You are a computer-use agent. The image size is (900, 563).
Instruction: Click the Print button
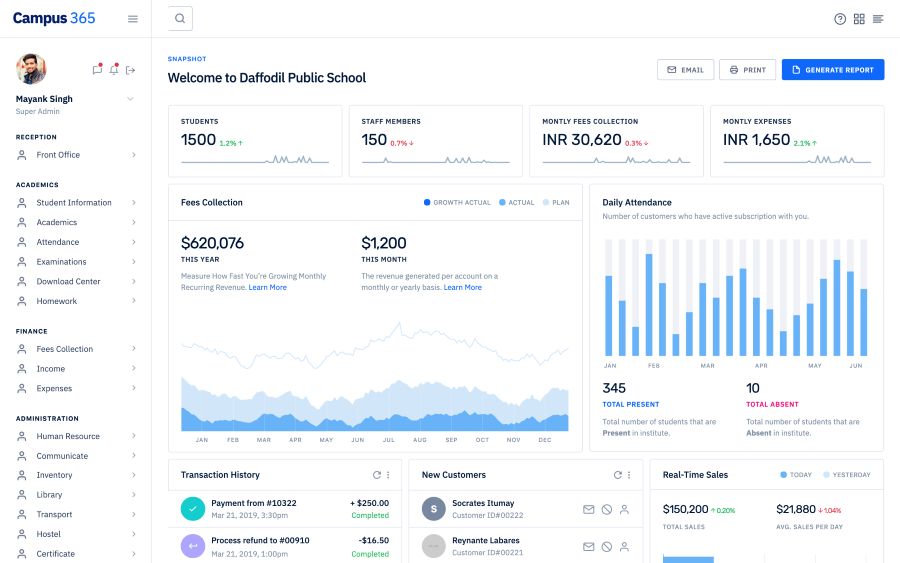pos(747,69)
